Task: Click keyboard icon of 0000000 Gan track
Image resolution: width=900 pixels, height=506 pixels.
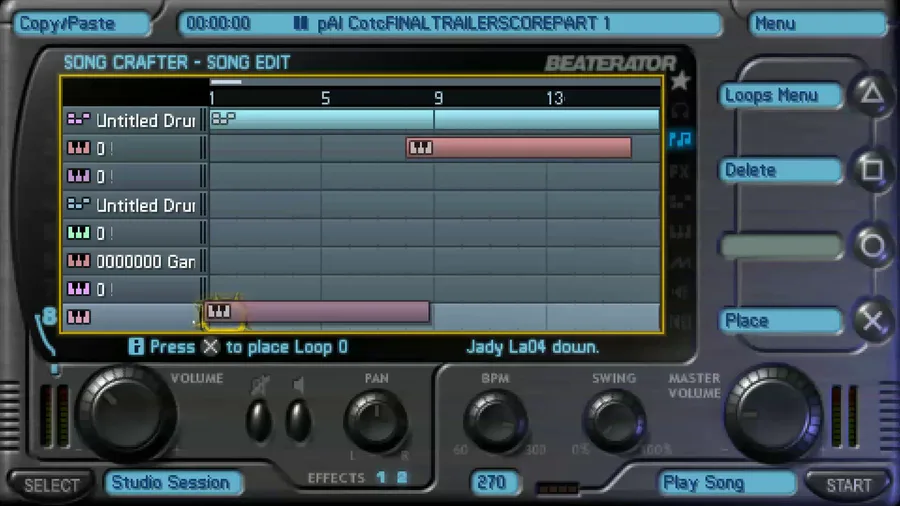Action: (x=79, y=261)
